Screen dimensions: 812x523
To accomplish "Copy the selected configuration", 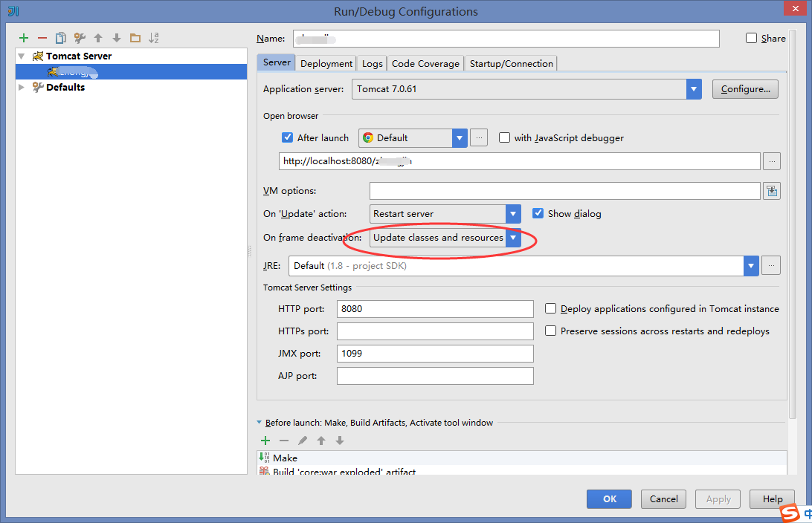I will pos(60,38).
